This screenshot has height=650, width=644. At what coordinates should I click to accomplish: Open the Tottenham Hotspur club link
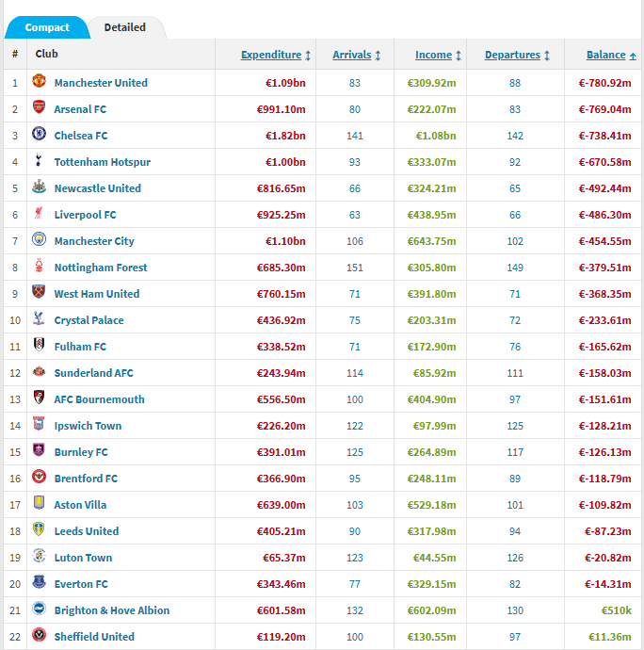point(103,162)
